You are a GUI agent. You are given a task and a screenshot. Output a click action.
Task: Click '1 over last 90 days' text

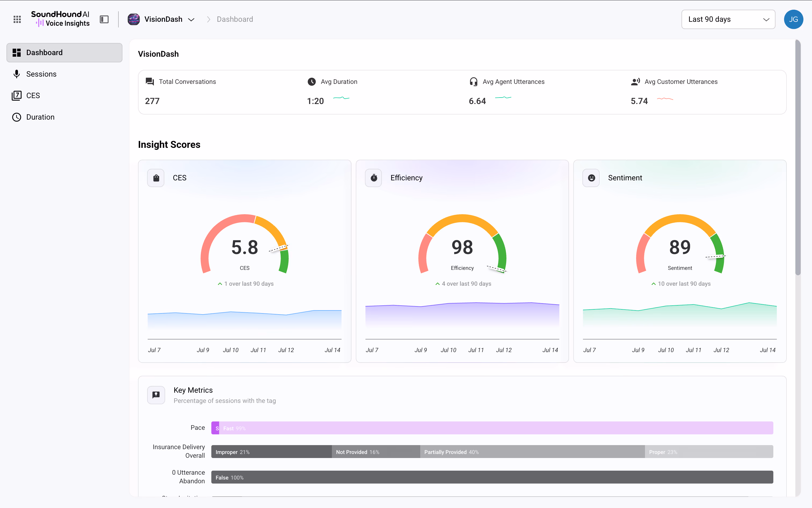click(249, 284)
